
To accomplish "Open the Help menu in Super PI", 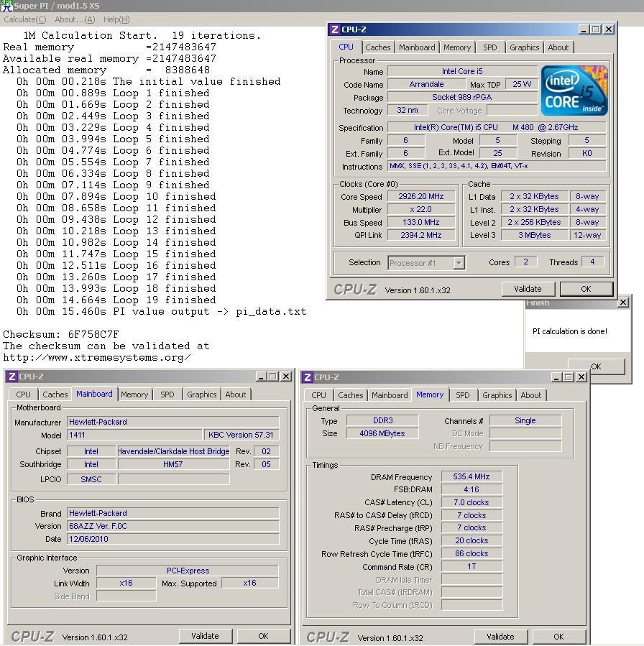I will [x=116, y=19].
